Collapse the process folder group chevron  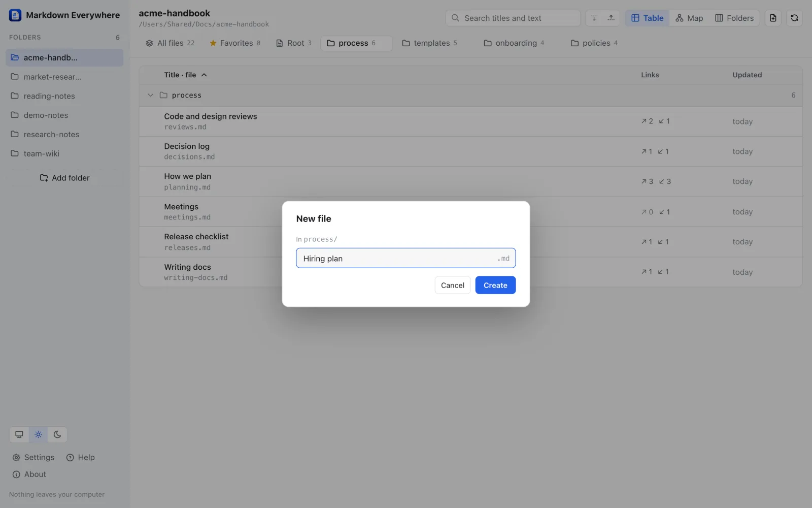150,96
